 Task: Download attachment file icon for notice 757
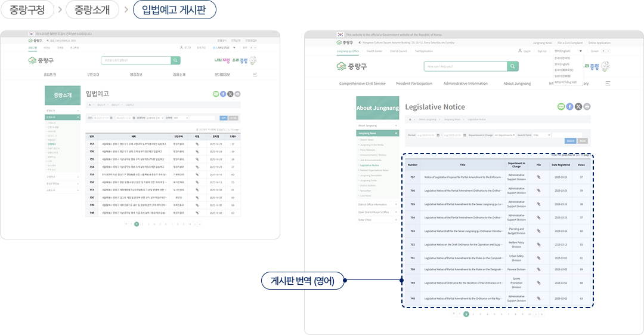[538, 177]
